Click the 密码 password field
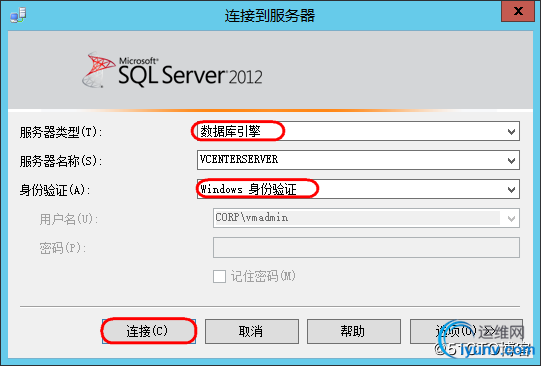The image size is (541, 366). tap(366, 247)
